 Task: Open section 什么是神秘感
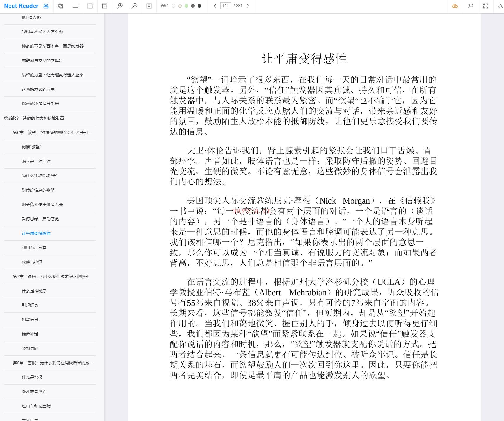34,291
